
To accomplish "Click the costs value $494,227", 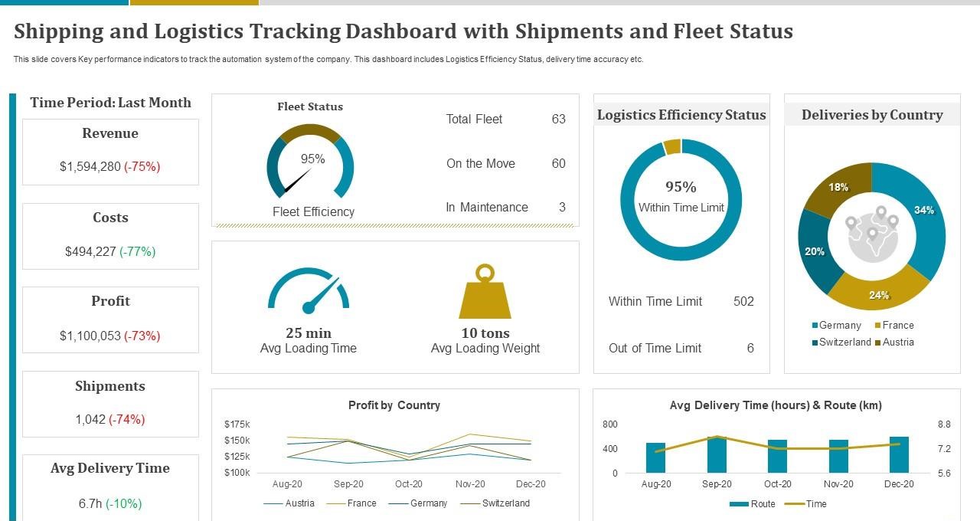I will click(90, 251).
